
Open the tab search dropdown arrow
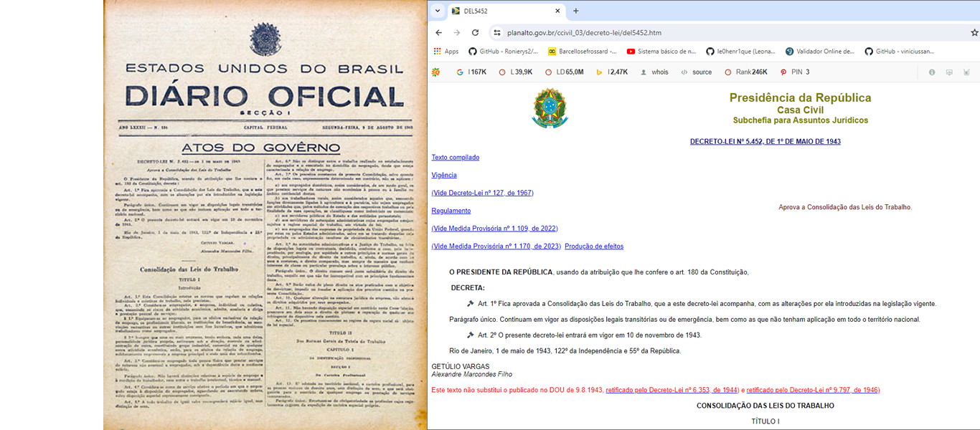click(x=438, y=11)
